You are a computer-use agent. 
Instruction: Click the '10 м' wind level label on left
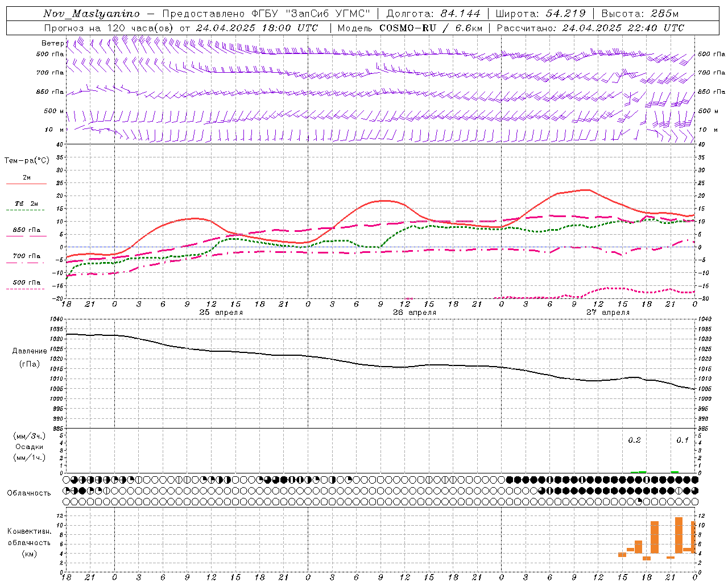pyautogui.click(x=55, y=130)
